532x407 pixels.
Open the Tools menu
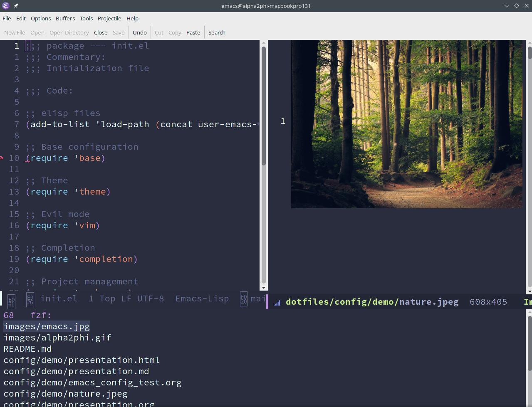[86, 18]
